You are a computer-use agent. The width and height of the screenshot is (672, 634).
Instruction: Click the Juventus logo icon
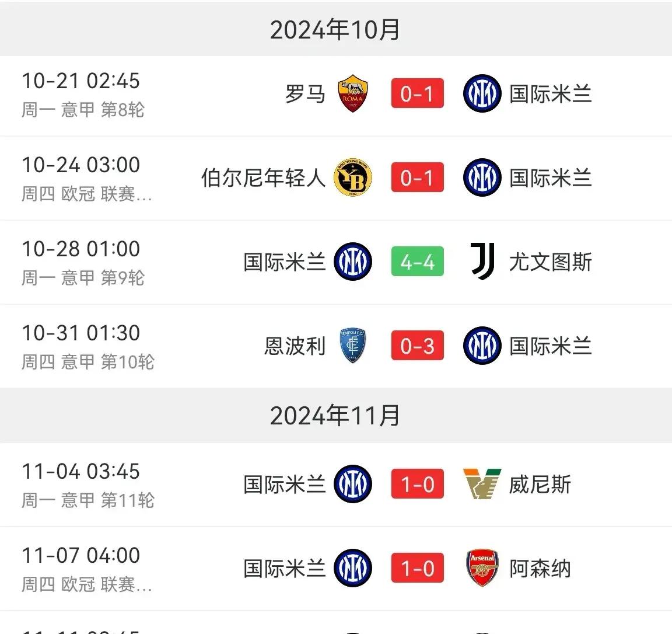point(482,262)
